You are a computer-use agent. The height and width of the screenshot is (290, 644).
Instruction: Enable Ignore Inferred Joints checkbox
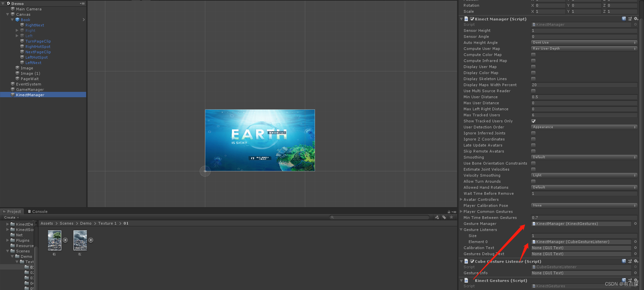(x=533, y=133)
